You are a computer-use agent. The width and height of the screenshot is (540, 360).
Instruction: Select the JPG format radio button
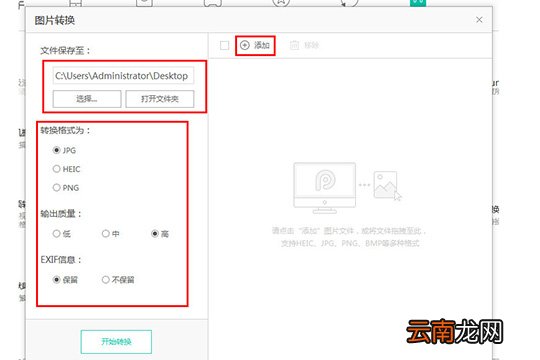[x=56, y=150]
